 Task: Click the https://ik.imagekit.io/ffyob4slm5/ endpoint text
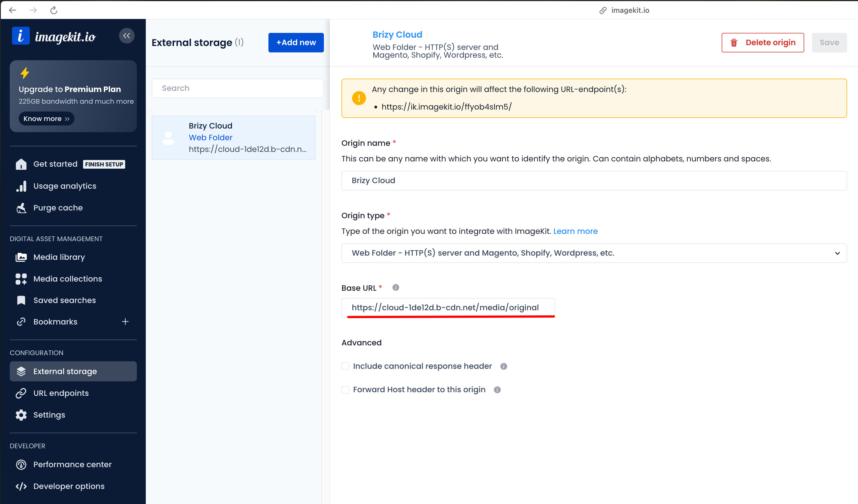(446, 107)
